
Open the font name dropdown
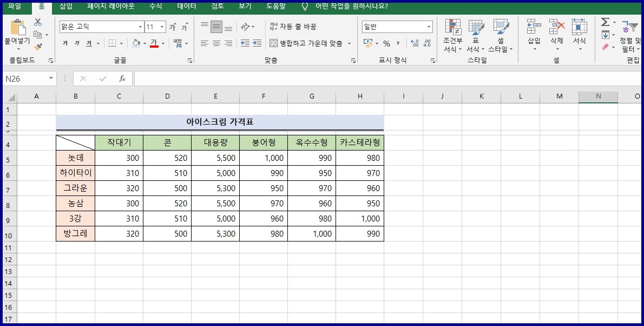pyautogui.click(x=139, y=26)
